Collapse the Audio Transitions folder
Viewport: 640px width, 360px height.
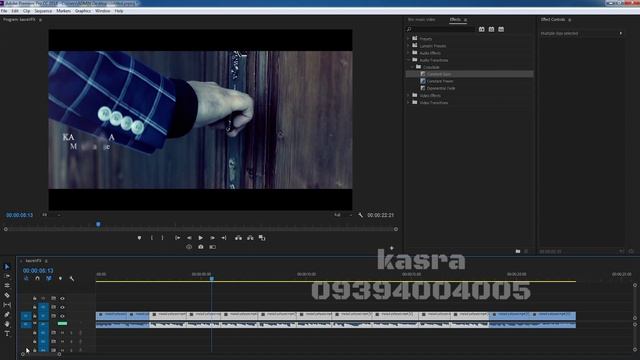408,60
